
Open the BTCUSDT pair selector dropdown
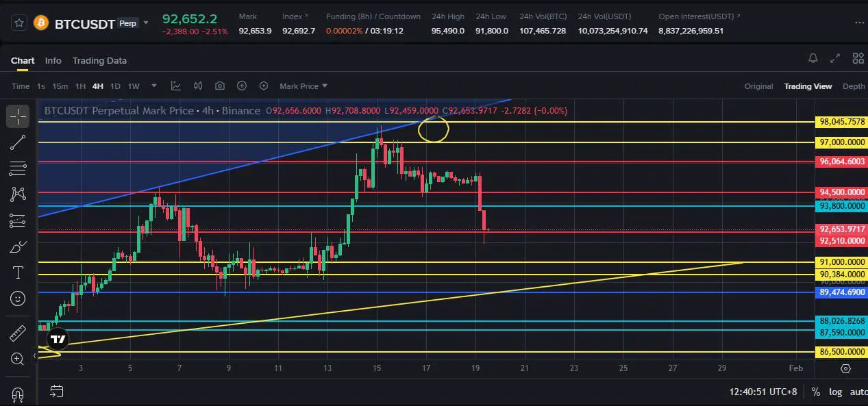click(146, 23)
